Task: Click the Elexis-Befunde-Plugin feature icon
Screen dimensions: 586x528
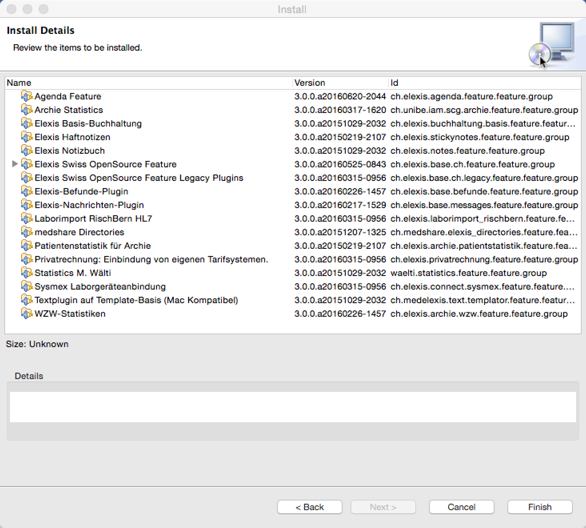Action: 27,191
